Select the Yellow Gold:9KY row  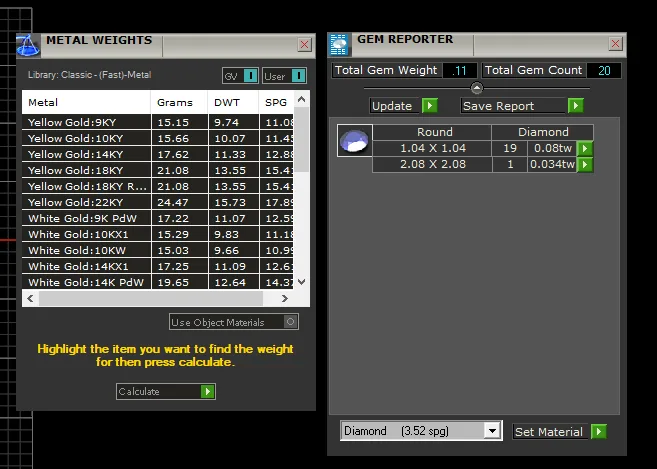[x=158, y=122]
